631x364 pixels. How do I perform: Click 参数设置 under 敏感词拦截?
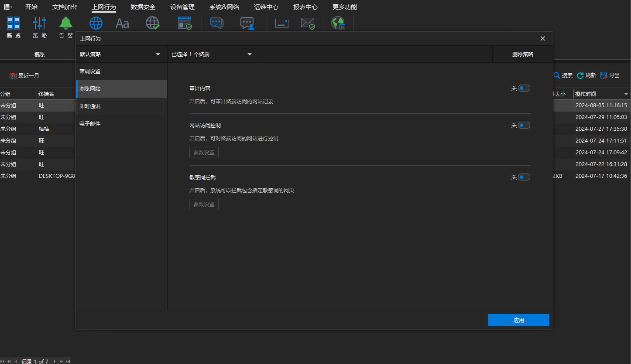pos(204,204)
